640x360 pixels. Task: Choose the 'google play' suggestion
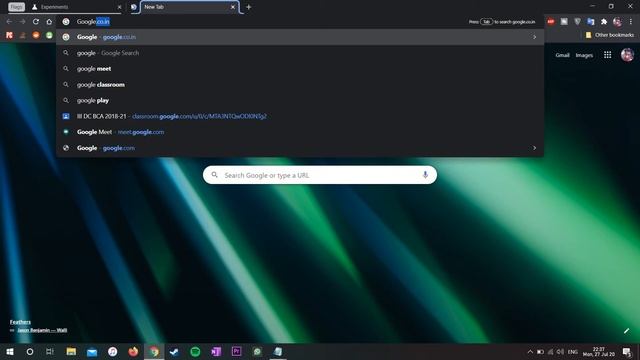pyautogui.click(x=300, y=100)
